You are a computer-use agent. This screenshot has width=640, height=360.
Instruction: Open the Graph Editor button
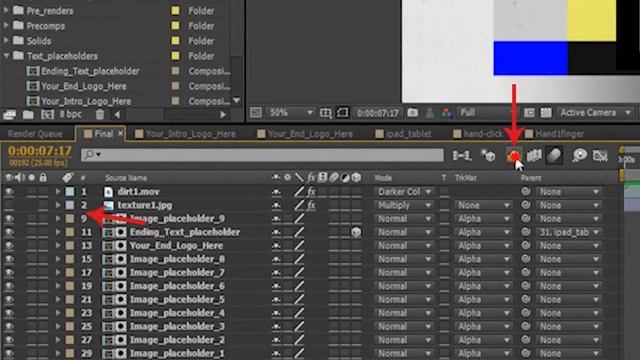(600, 156)
